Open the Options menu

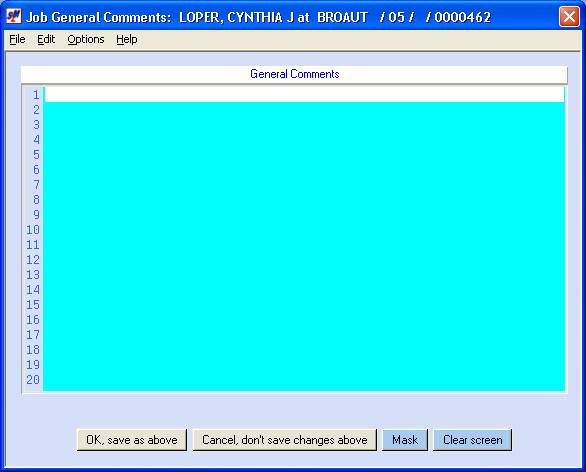pyautogui.click(x=86, y=39)
